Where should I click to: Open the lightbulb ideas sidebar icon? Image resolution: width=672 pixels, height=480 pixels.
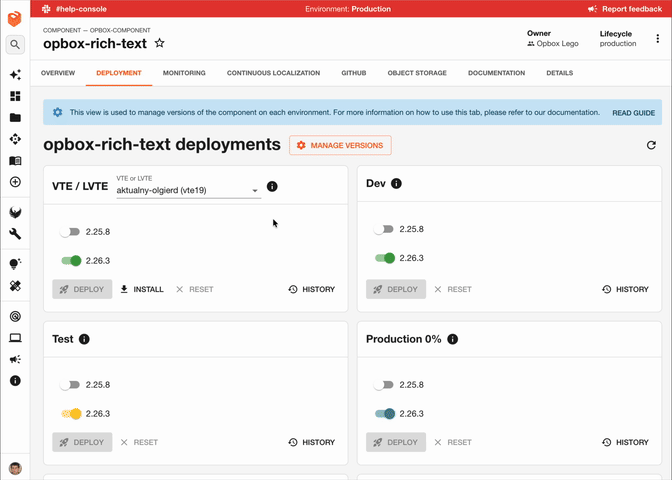point(15,264)
